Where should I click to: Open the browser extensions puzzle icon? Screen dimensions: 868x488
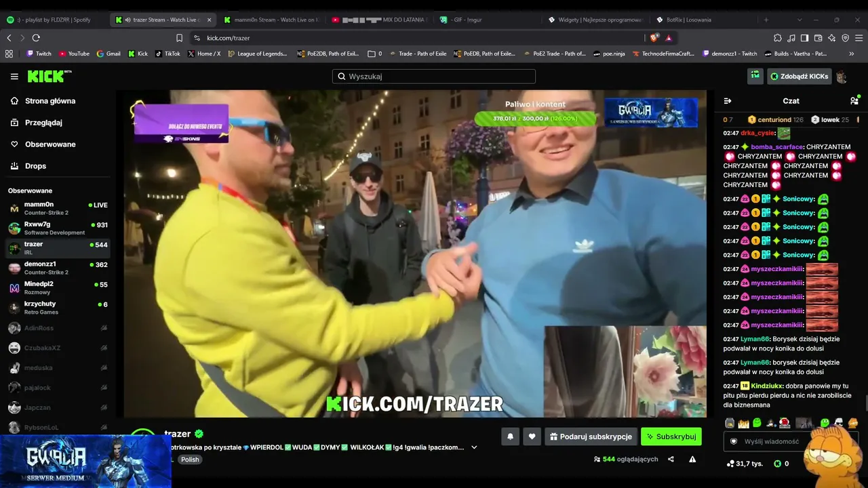(778, 38)
